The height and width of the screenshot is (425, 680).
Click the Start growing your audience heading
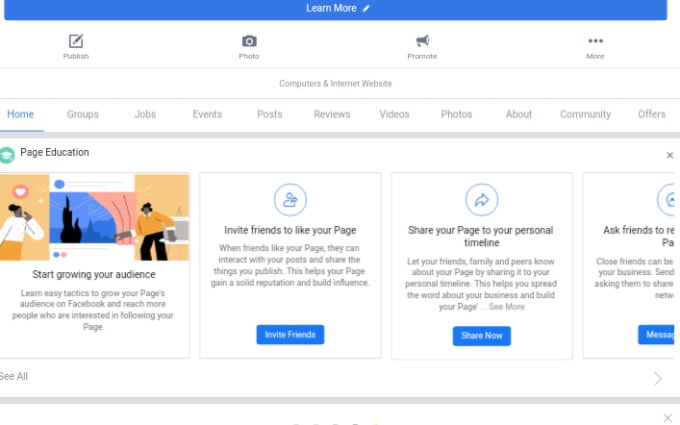94,275
